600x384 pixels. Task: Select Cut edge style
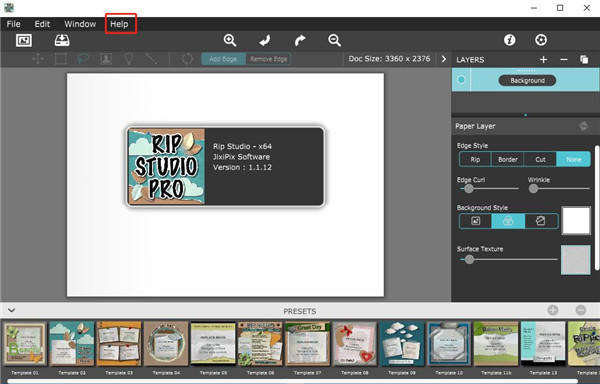coord(540,159)
